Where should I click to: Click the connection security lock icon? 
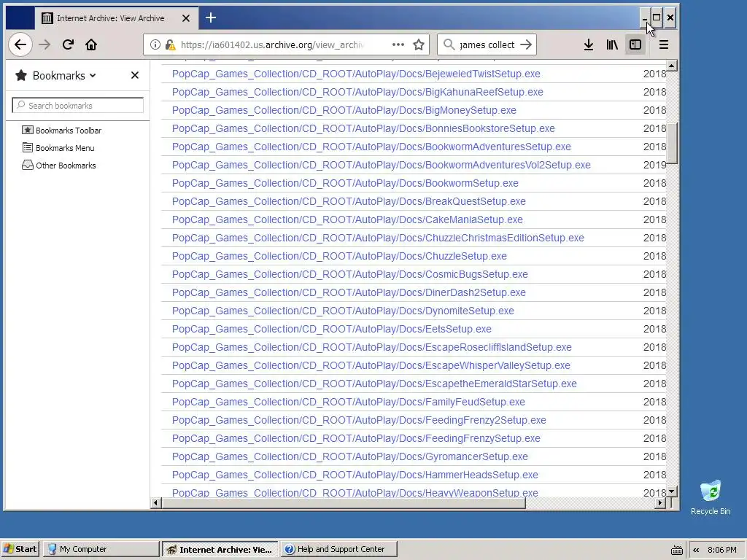[170, 44]
